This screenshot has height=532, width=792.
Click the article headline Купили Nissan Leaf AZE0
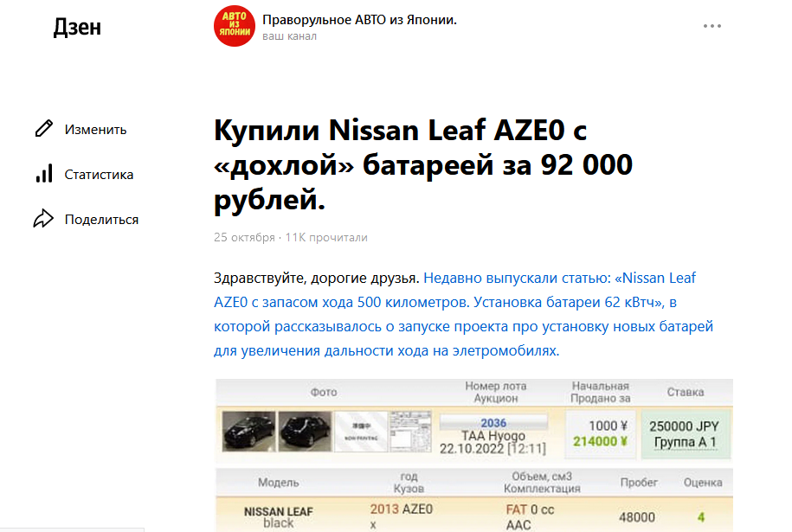(423, 165)
